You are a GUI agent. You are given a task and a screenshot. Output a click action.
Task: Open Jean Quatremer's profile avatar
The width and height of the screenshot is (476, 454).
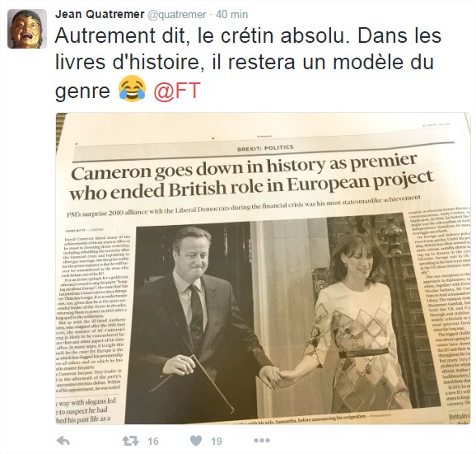click(27, 29)
